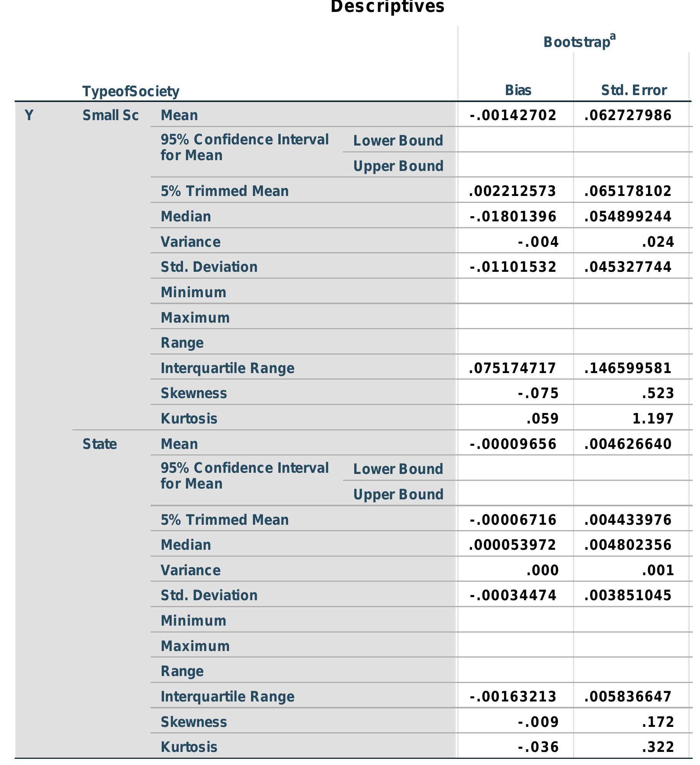
Task: Click the State group row label
Action: pyautogui.click(x=100, y=444)
